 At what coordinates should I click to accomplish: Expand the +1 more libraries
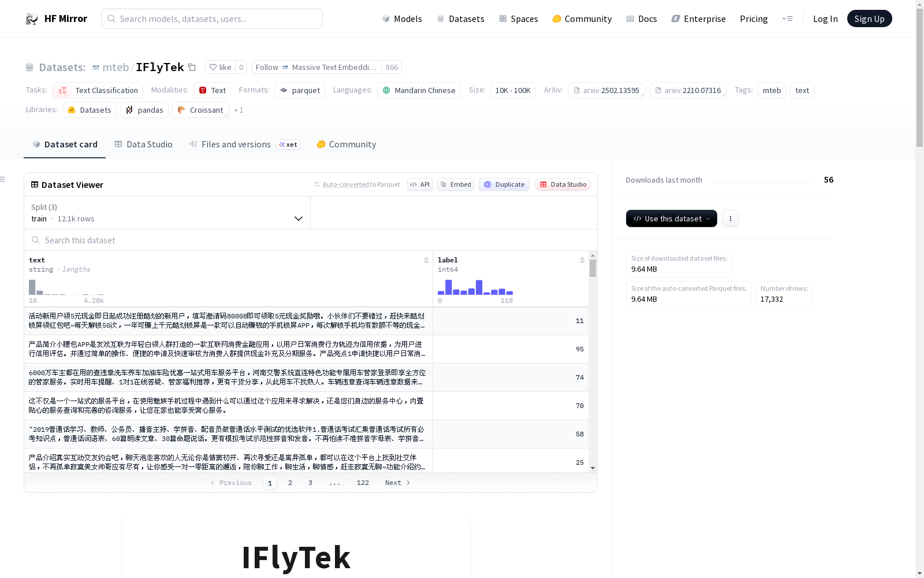point(239,110)
